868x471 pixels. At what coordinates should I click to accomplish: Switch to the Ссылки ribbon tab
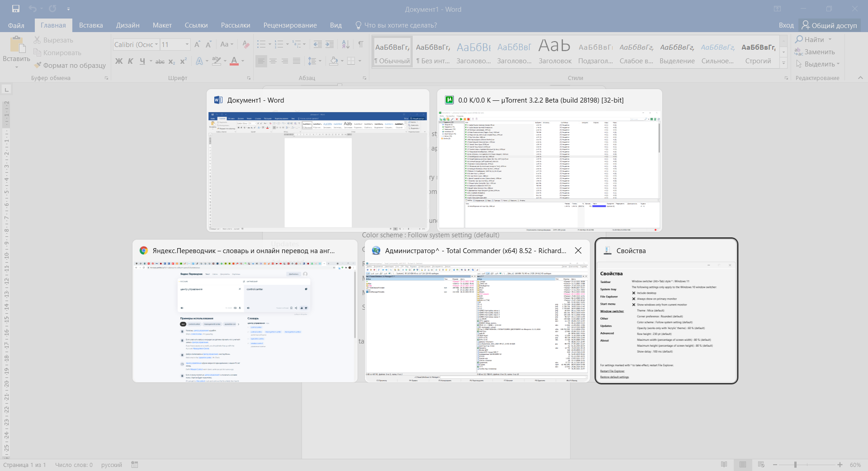pyautogui.click(x=196, y=25)
